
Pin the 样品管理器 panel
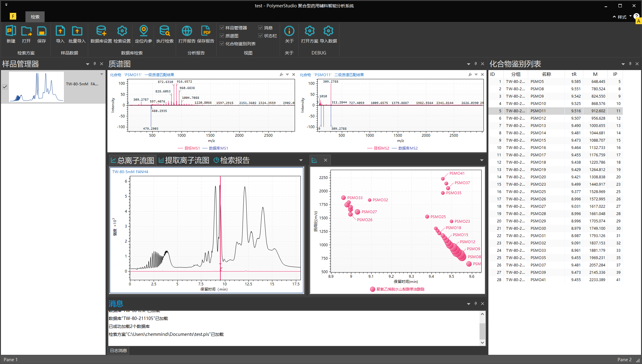(95, 64)
